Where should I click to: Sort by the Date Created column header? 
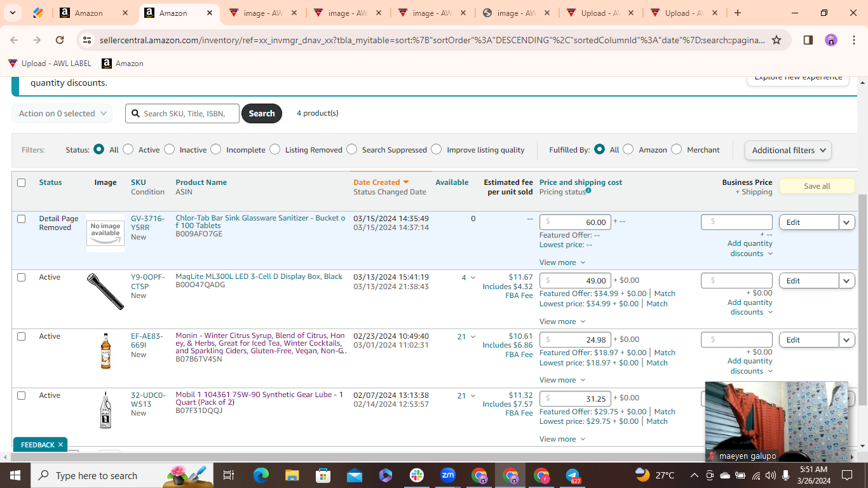[381, 182]
